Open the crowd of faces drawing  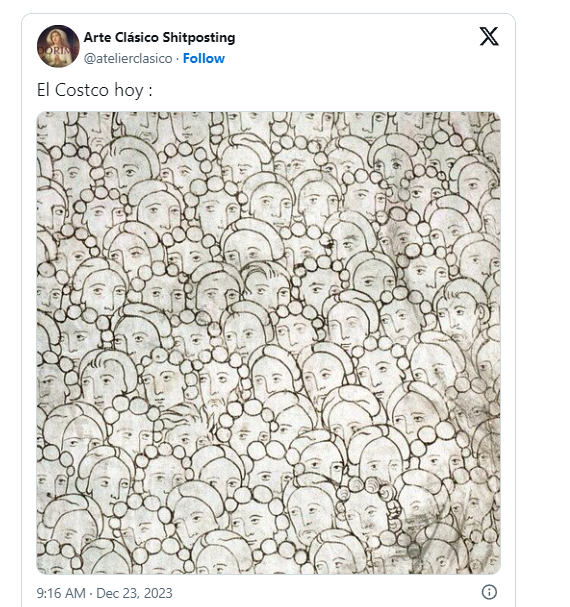(268, 343)
